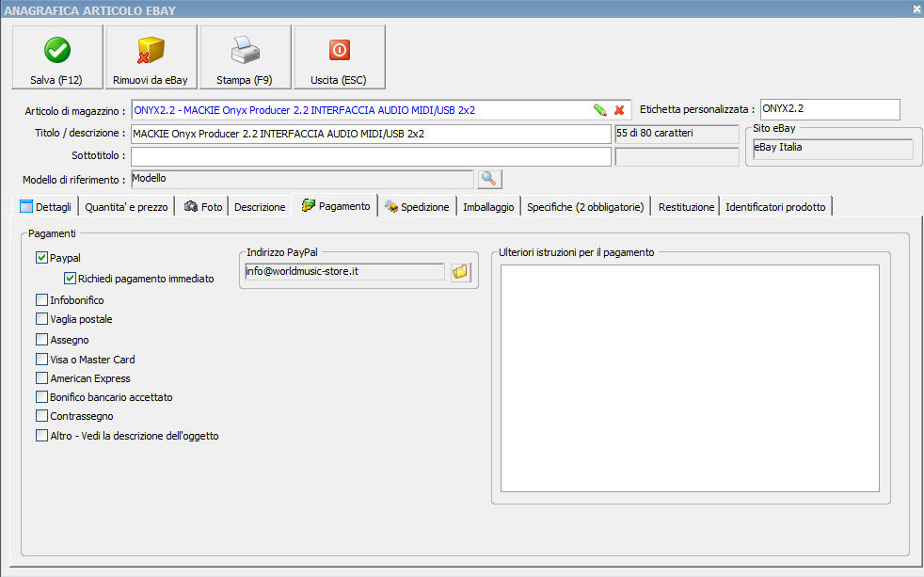Click the magnifier search icon for Modello
Viewport: 924px width, 577px height.
click(x=489, y=179)
